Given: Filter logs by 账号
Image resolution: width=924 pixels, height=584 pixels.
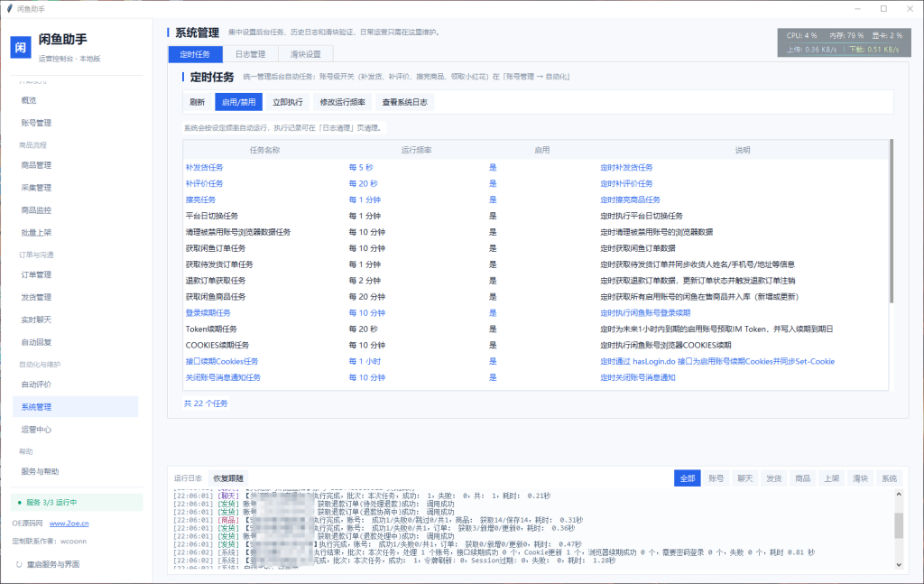Looking at the screenshot, I should (716, 478).
